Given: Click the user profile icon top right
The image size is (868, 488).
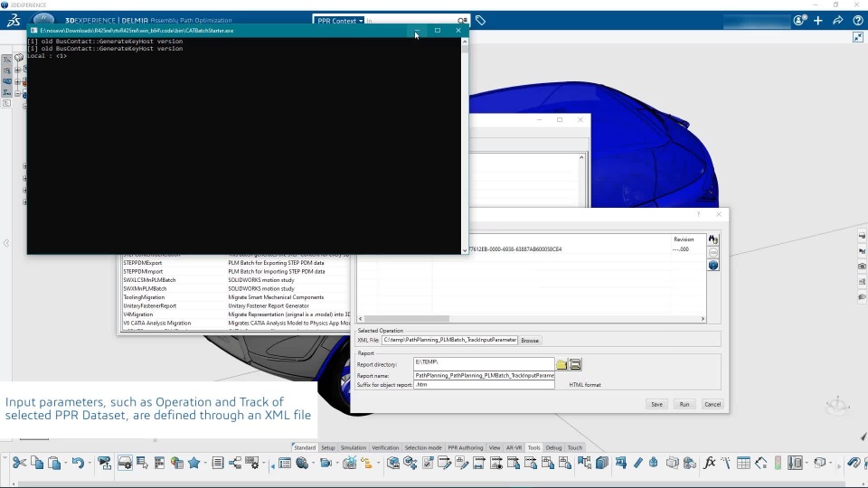Looking at the screenshot, I should point(798,21).
